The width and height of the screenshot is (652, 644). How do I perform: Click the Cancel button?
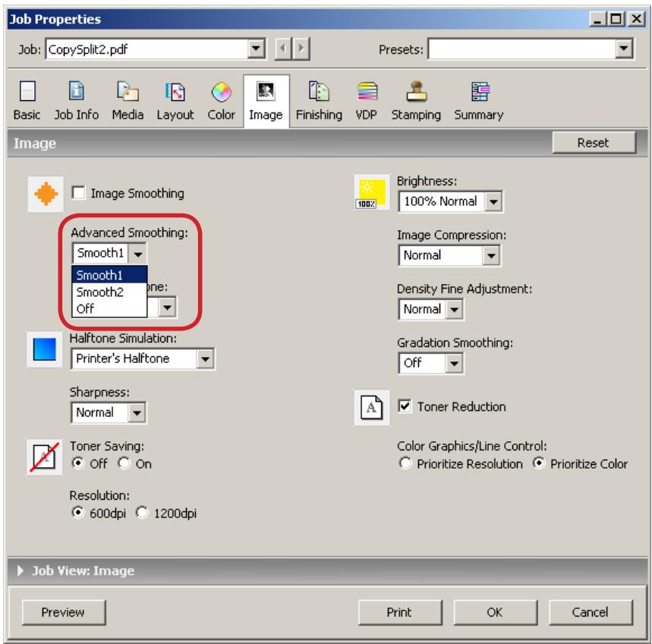point(591,612)
